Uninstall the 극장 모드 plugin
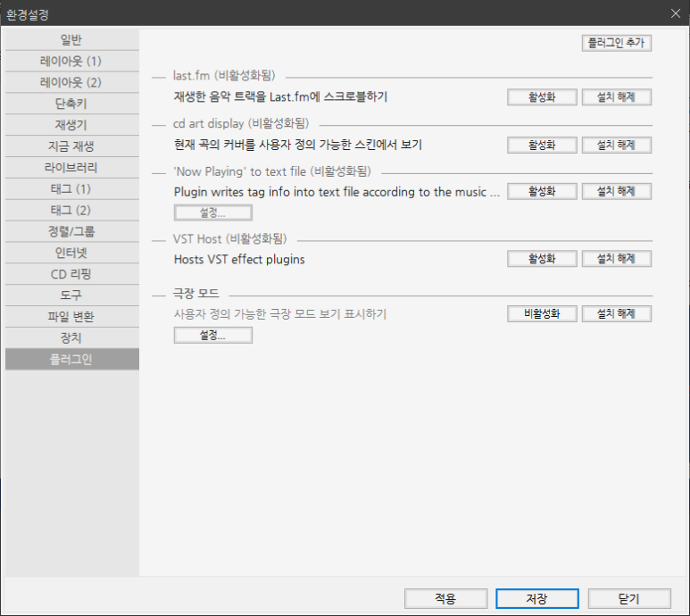690x616 pixels. 617,314
